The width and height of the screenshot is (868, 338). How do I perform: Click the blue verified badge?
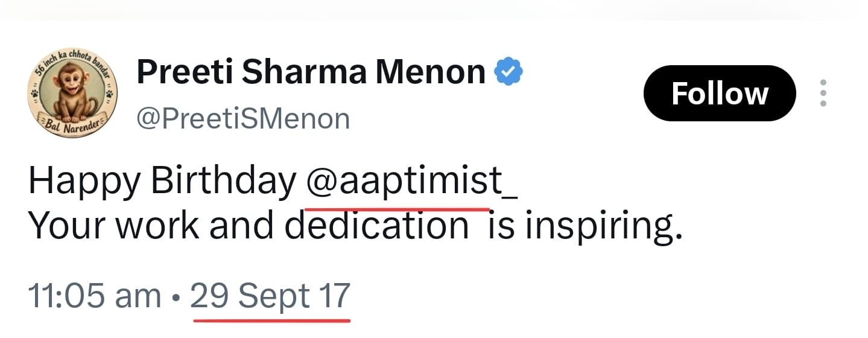pos(508,72)
